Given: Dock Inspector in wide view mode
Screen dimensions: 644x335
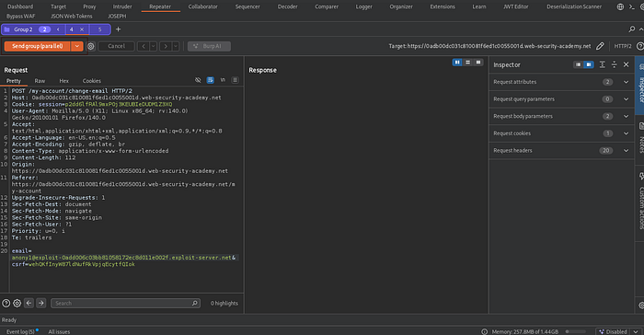Looking at the screenshot, I should [x=589, y=64].
